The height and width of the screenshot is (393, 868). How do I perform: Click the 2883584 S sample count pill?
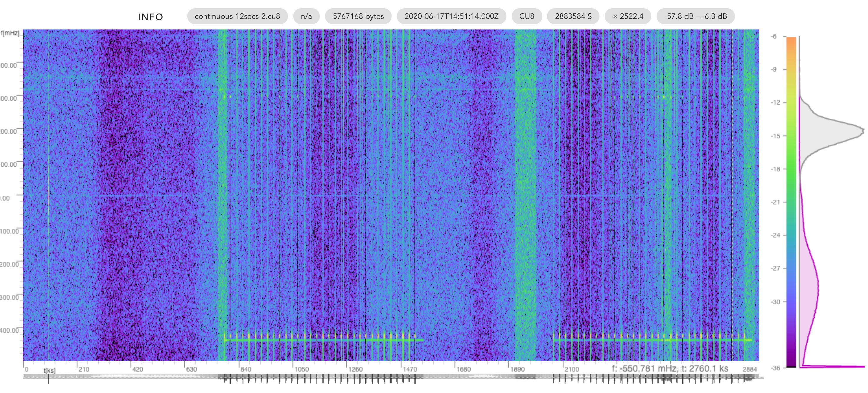(x=573, y=16)
